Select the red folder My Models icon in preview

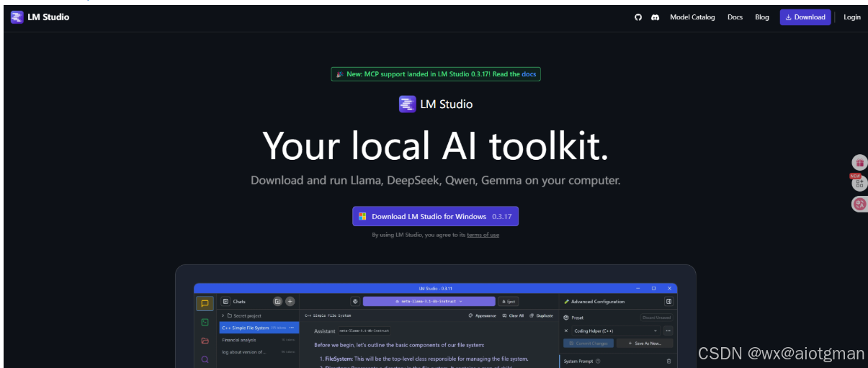click(x=205, y=341)
